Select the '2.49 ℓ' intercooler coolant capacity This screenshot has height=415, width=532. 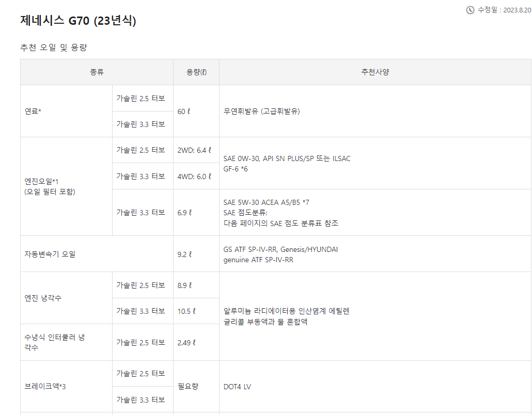186,342
